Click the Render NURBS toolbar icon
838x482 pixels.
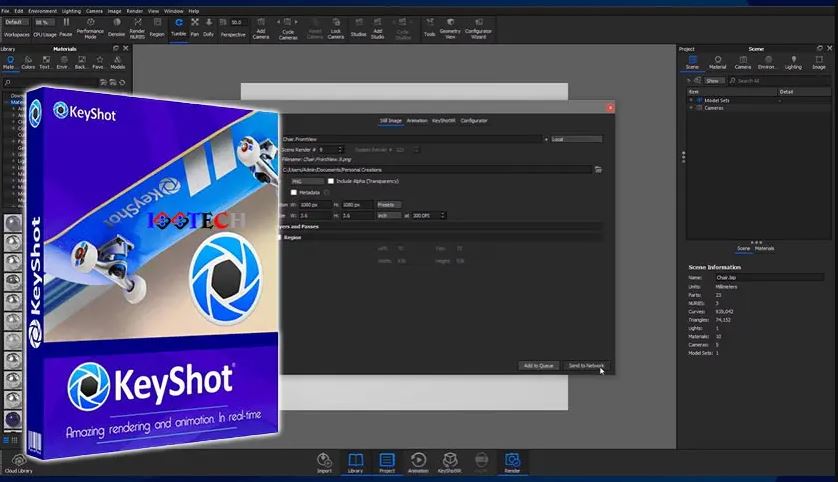pos(137,28)
